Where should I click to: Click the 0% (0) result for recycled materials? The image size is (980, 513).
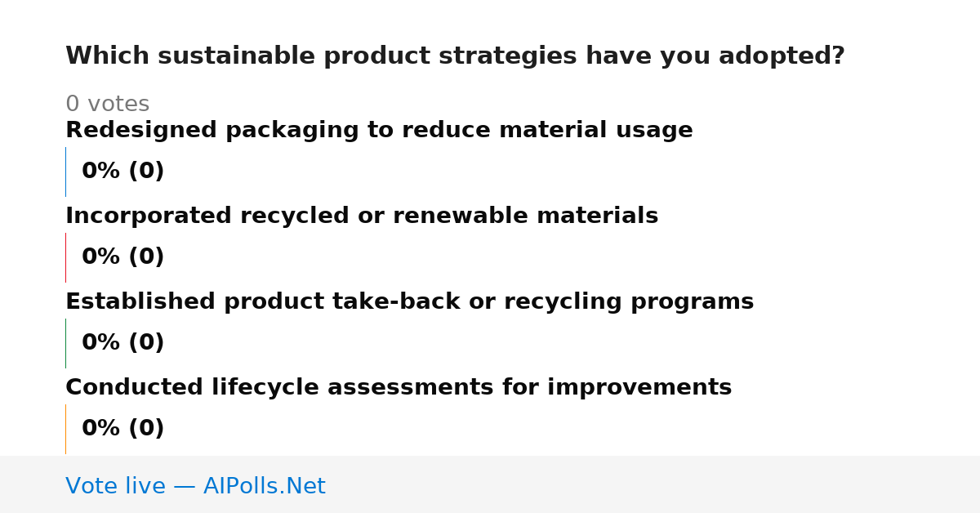pos(122,257)
